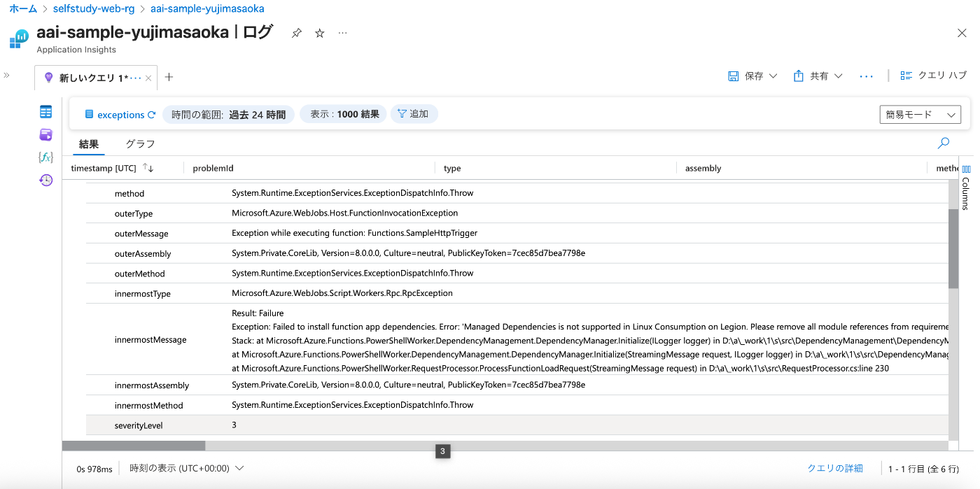
Task: Open 時刻の表示 (UTC+00:00) timezone dropdown
Action: click(187, 469)
